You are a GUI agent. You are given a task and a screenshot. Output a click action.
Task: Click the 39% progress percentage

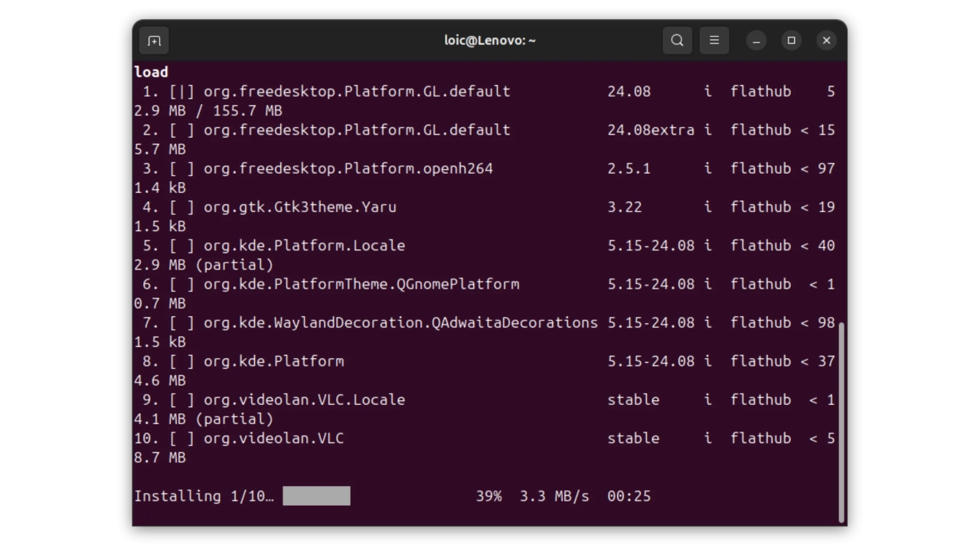coord(489,496)
